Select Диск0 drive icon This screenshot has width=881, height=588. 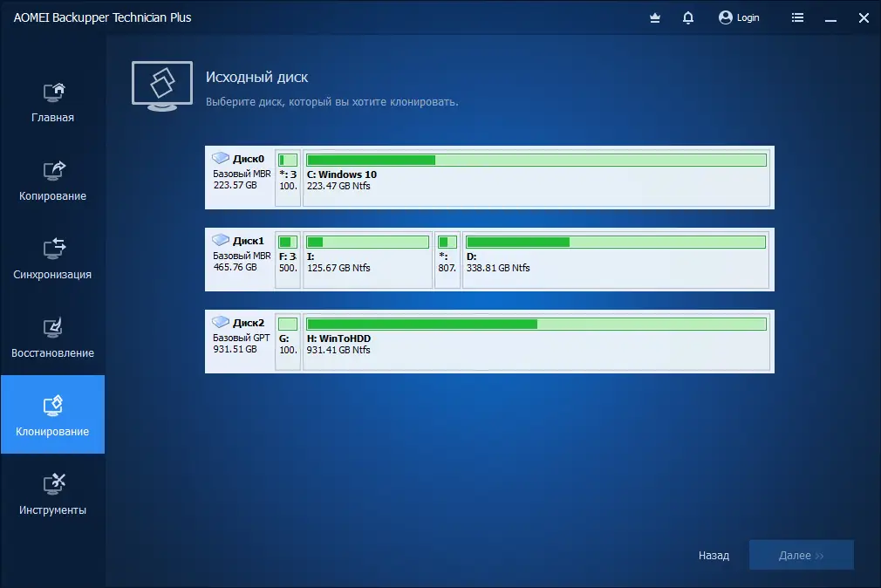coord(220,158)
